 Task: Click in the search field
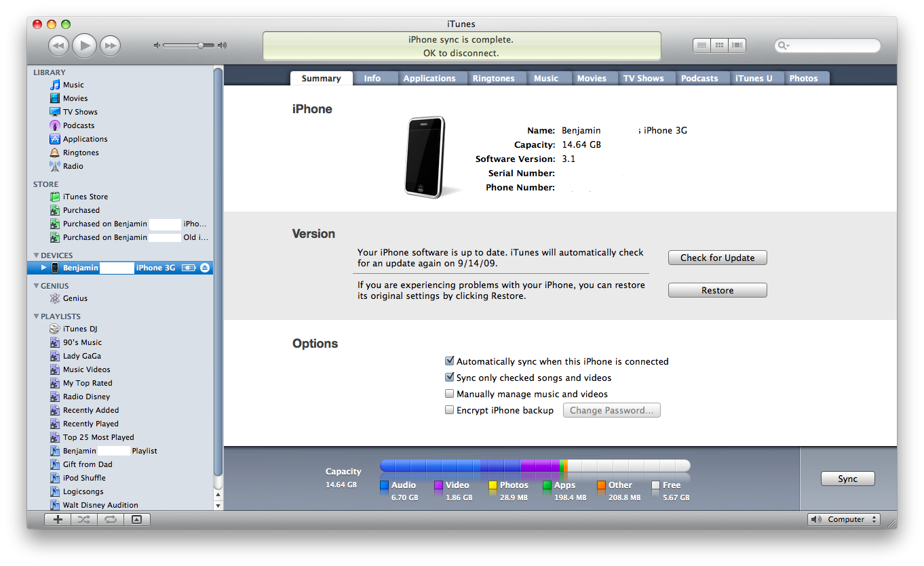[x=828, y=45]
